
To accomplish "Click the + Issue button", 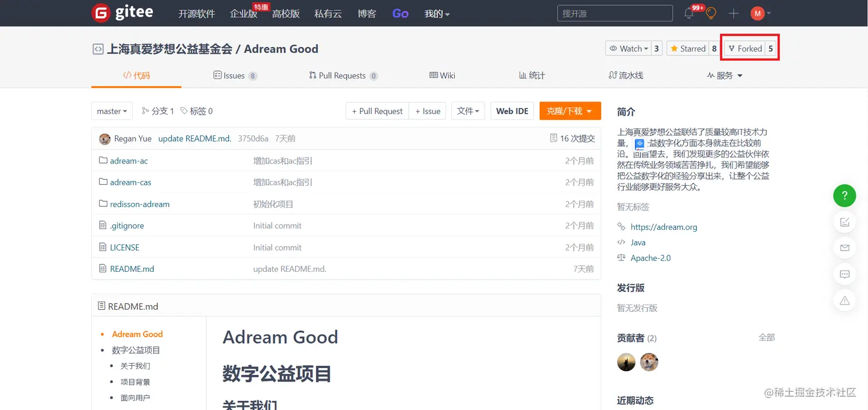I will tap(428, 111).
